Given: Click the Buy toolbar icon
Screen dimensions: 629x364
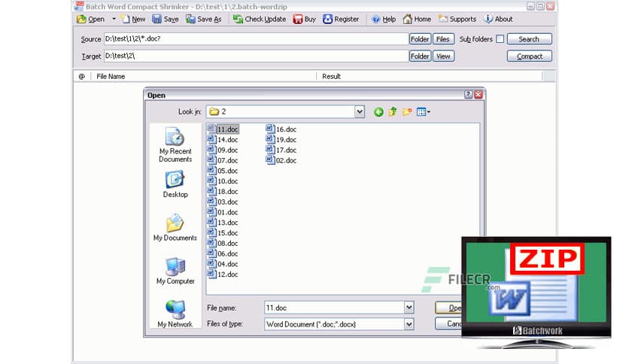Looking at the screenshot, I should (298, 19).
